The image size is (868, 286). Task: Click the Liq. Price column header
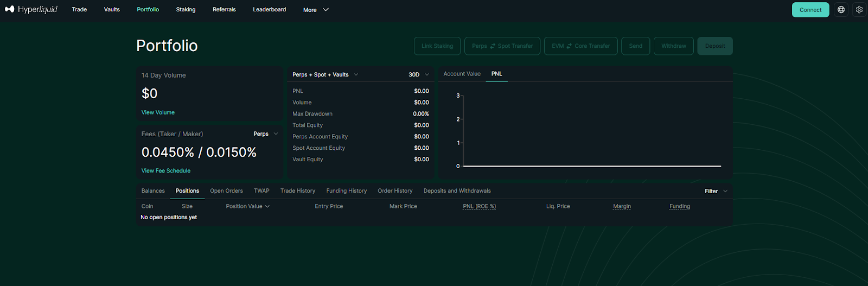tap(558, 206)
